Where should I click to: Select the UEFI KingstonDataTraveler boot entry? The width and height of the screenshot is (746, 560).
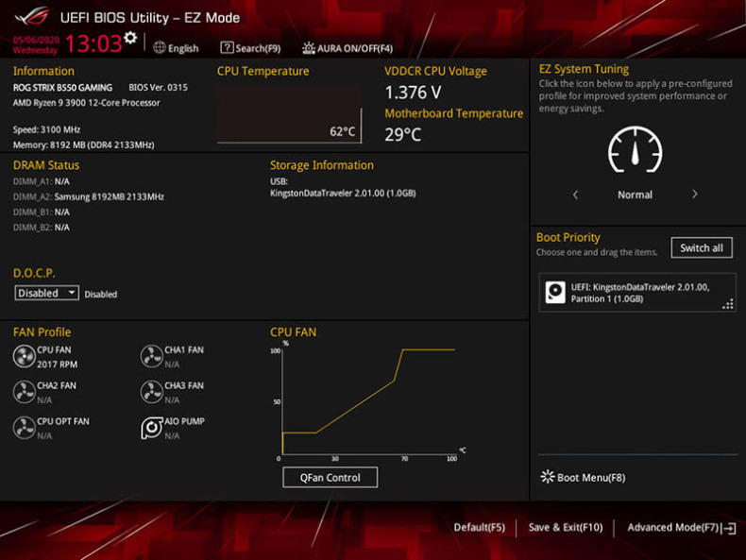(x=637, y=293)
